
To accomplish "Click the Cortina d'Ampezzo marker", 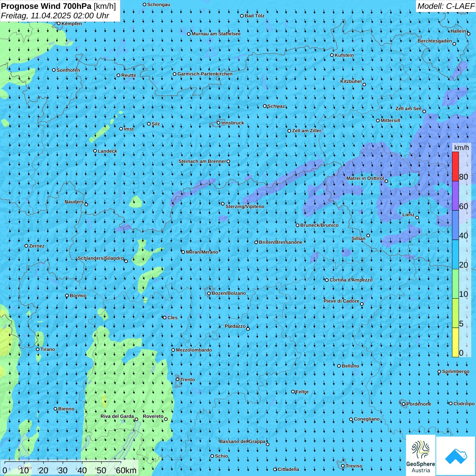I will click(327, 280).
